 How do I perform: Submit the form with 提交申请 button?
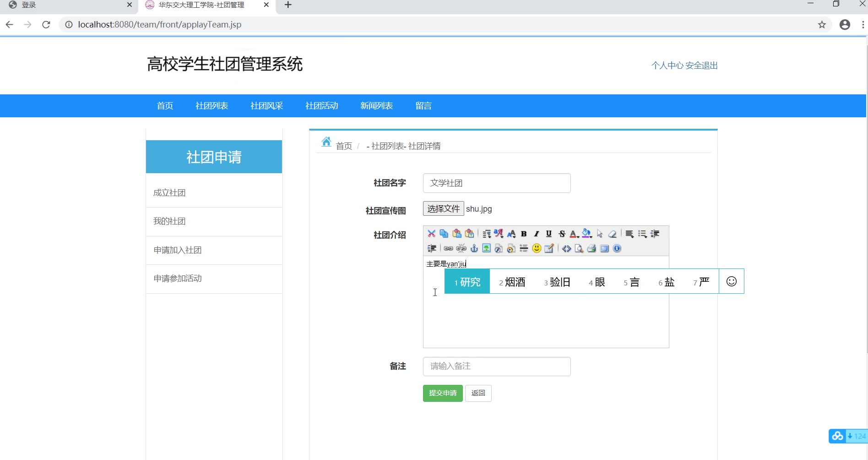[x=443, y=393]
